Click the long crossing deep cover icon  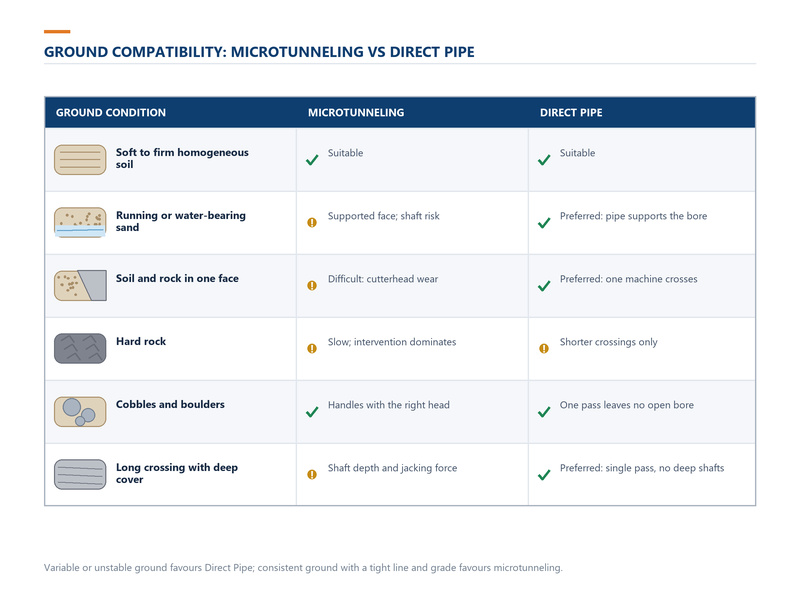click(80, 474)
